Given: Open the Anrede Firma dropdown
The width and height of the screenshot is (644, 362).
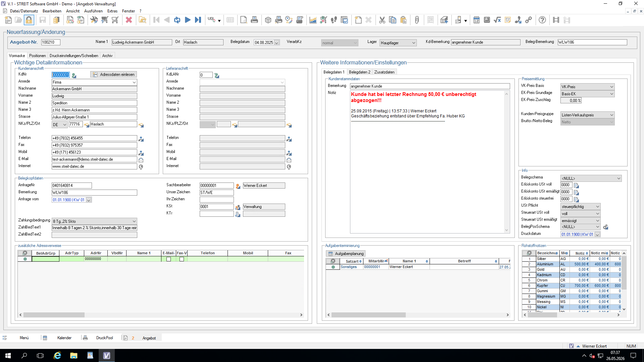Looking at the screenshot, I should [x=134, y=82].
